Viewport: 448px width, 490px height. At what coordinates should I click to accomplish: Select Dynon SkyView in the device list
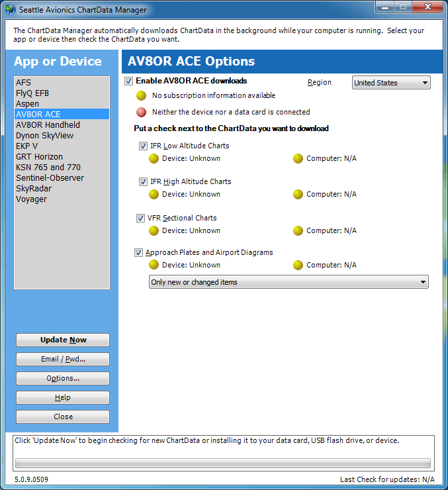[62, 135]
